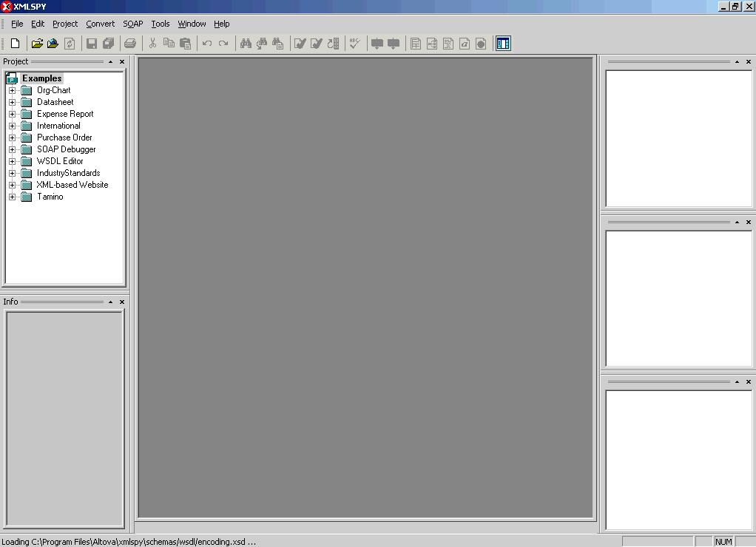This screenshot has height=547, width=756.
Task: Click the Undo arrow icon
Action: [x=207, y=44]
